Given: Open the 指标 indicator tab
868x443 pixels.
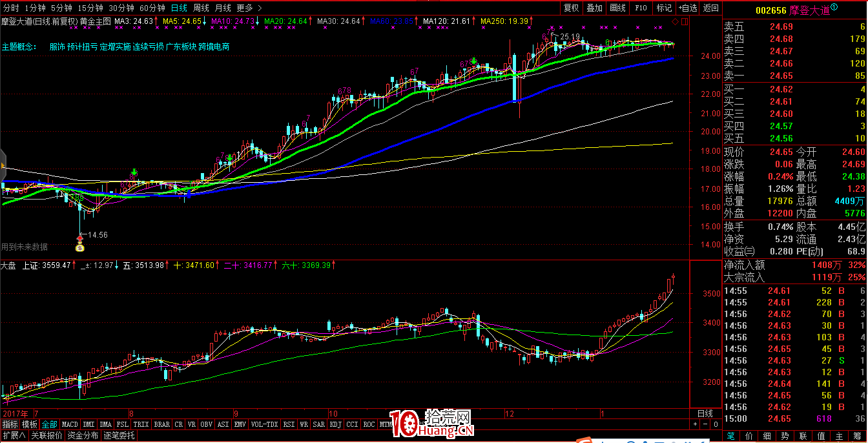Looking at the screenshot, I should [x=10, y=424].
